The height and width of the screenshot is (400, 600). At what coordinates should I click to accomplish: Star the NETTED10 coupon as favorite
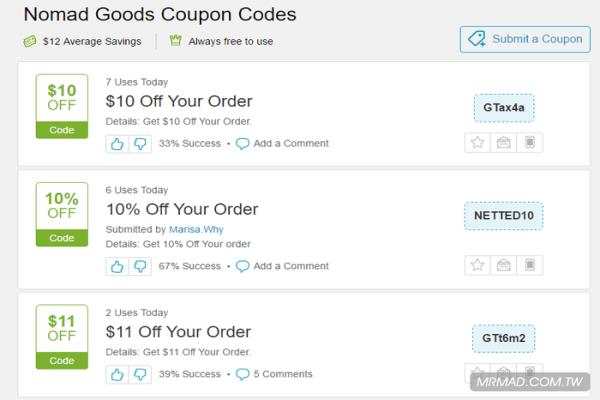[x=478, y=265]
